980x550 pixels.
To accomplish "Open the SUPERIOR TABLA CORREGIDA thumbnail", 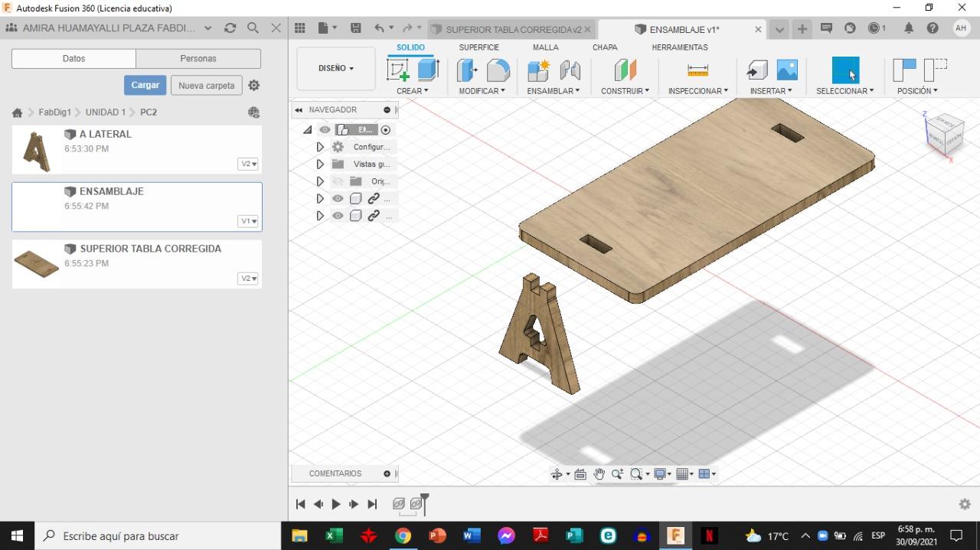I will [36, 264].
